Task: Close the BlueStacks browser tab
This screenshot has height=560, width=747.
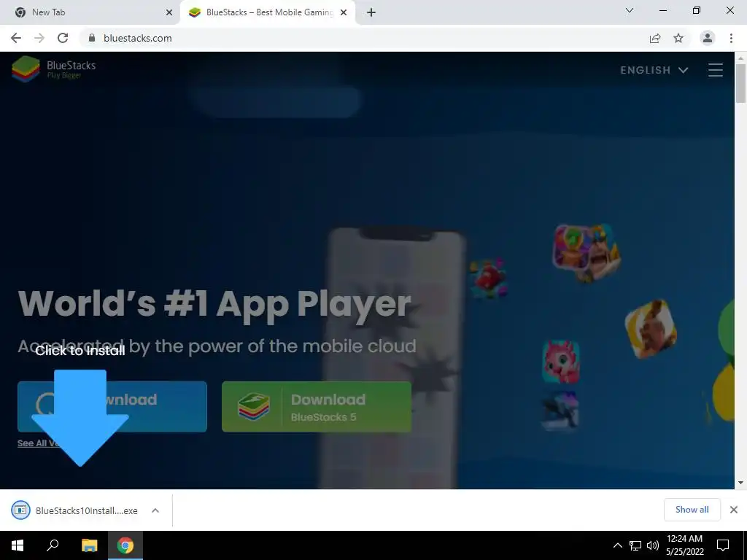Action: point(344,12)
